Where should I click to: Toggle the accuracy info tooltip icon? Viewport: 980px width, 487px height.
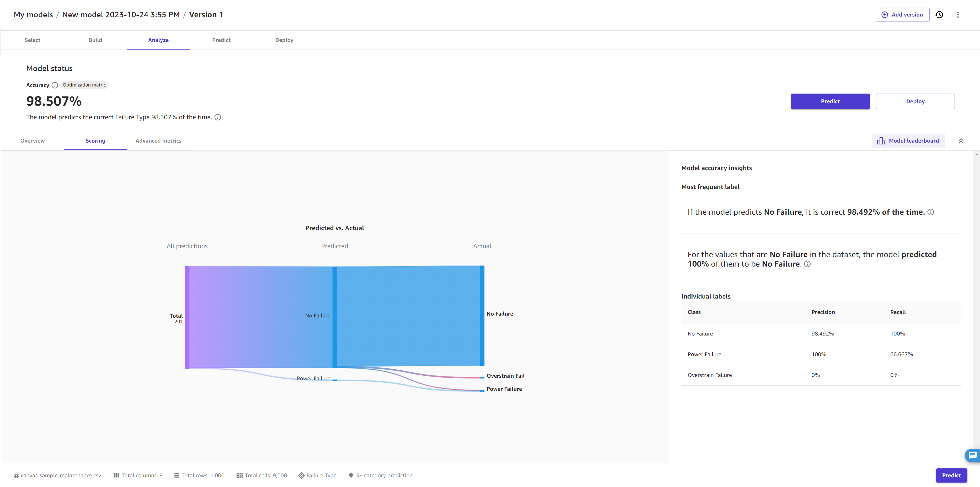pyautogui.click(x=55, y=85)
